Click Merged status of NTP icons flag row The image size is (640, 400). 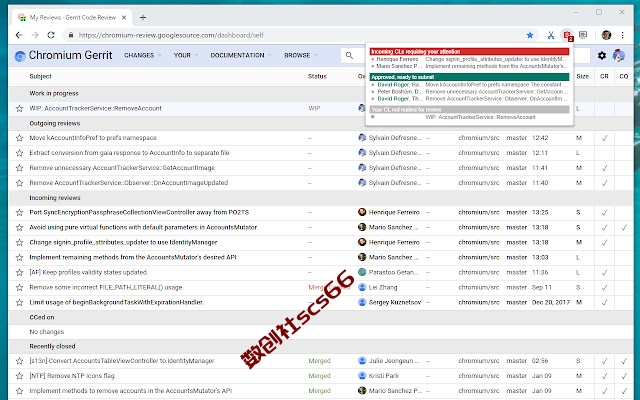pyautogui.click(x=319, y=376)
